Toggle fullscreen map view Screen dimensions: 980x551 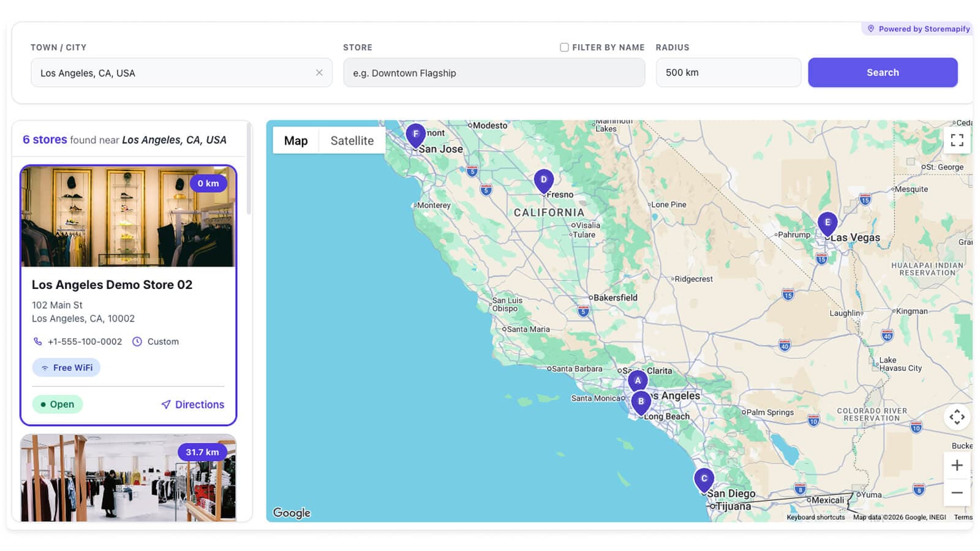(957, 140)
